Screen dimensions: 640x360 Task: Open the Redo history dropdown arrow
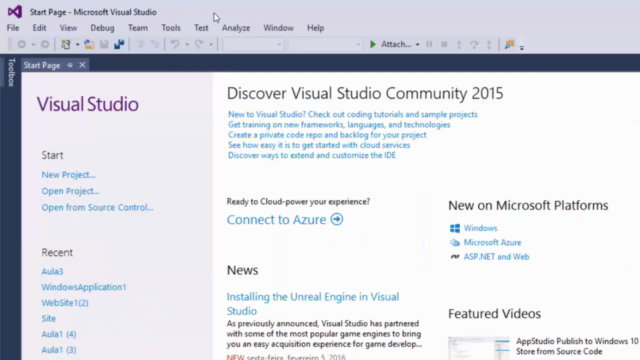pyautogui.click(x=211, y=44)
